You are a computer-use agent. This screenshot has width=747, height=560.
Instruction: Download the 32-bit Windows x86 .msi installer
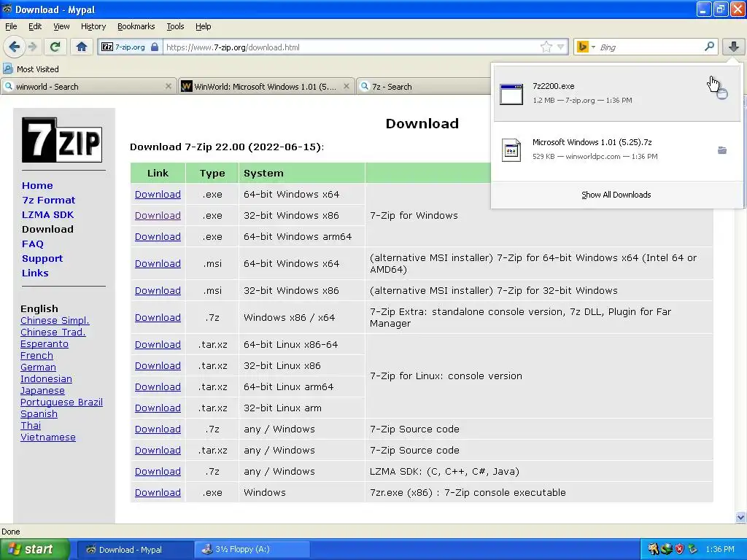point(158,290)
